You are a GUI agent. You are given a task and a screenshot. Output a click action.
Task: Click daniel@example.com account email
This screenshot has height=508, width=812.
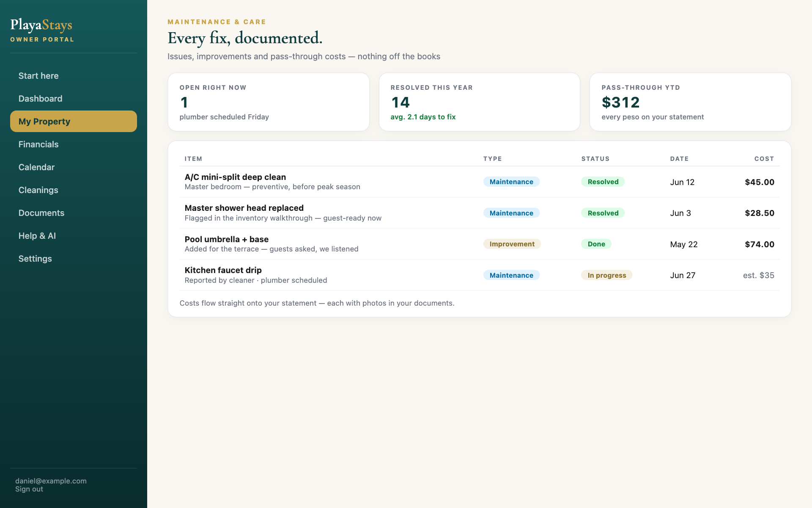(51, 481)
